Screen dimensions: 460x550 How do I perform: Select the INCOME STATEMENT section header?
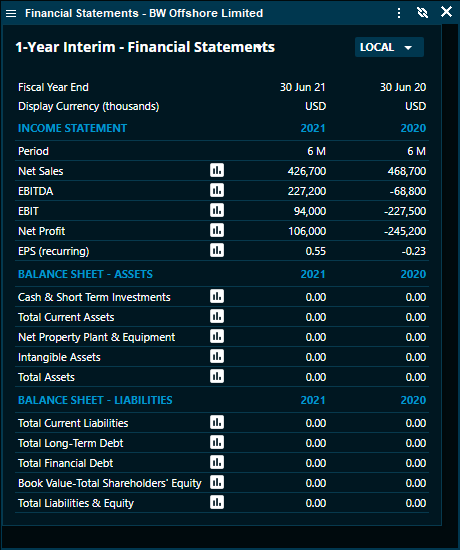tap(72, 128)
